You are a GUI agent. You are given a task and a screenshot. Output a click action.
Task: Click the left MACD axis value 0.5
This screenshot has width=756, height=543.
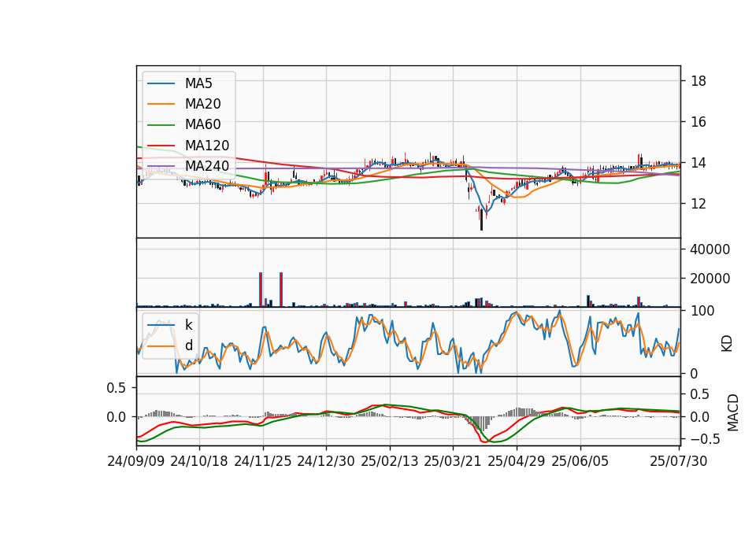point(117,388)
